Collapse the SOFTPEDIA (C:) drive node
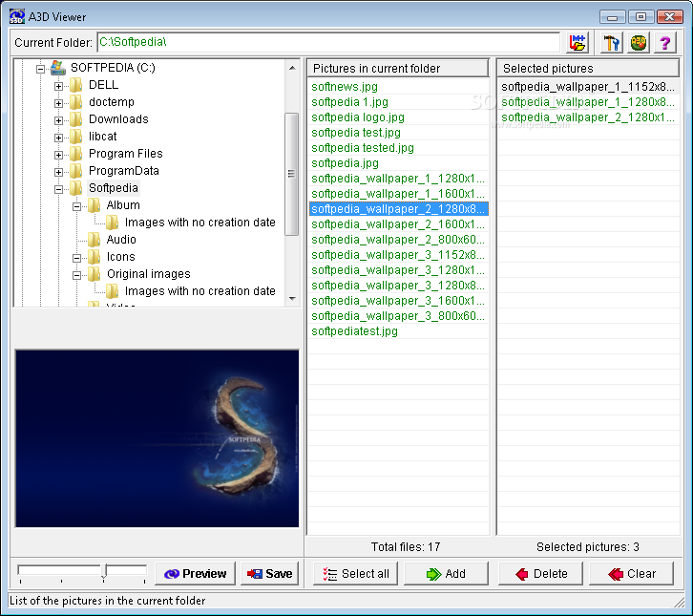Image resolution: width=693 pixels, height=616 pixels. pyautogui.click(x=41, y=69)
